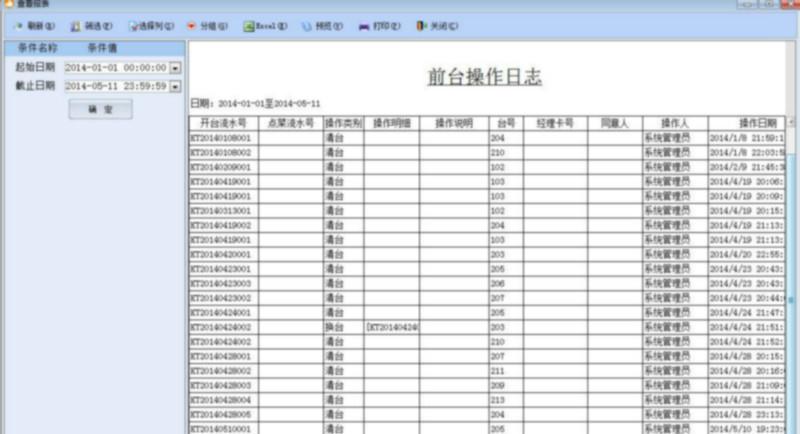Open 预视 (Preview) from the toolbar
Image resolution: width=800 pixels, height=434 pixels.
[x=321, y=25]
